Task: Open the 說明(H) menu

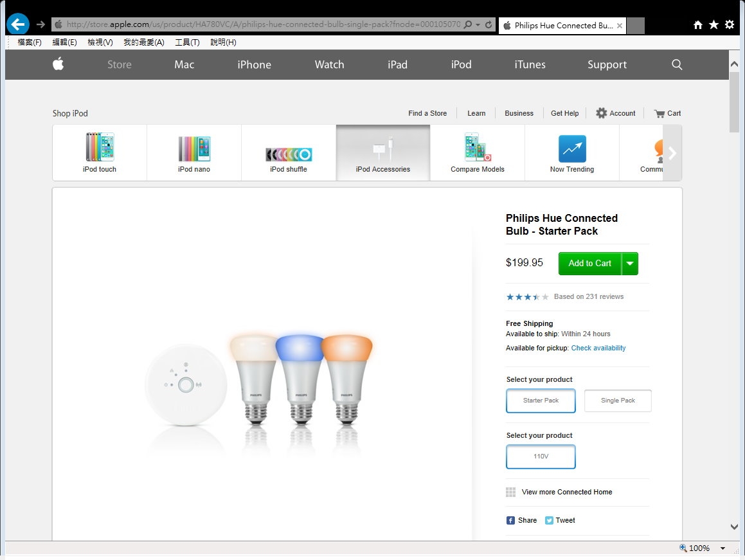Action: pyautogui.click(x=223, y=42)
